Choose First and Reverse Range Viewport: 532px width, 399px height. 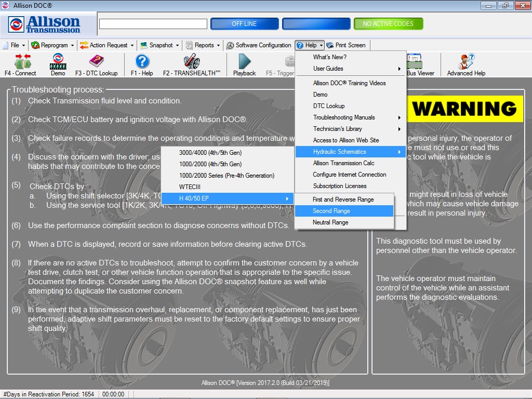tap(344, 199)
